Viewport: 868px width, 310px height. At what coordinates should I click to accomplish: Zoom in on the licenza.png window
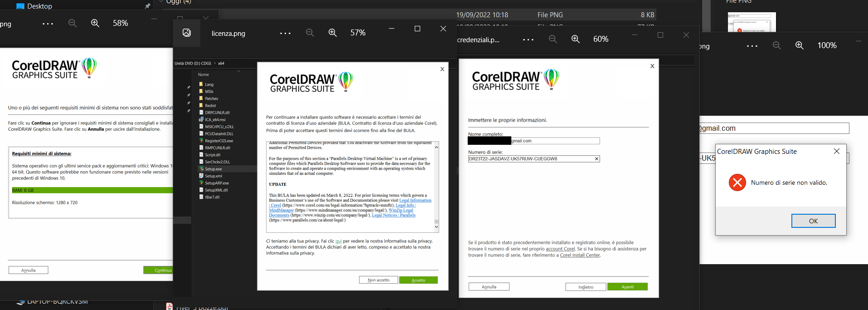(x=333, y=33)
